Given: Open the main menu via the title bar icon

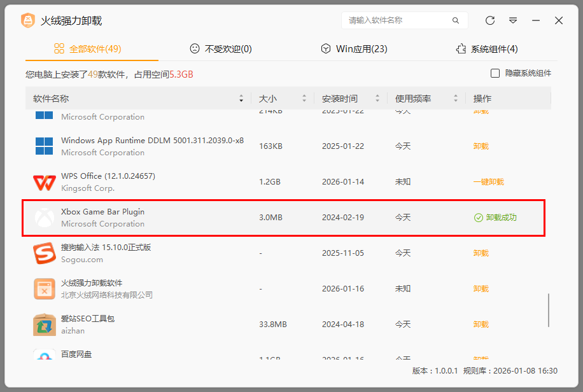Looking at the screenshot, I should pos(513,20).
